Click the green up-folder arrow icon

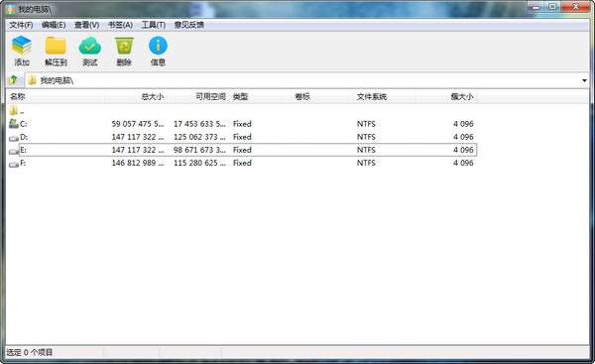click(x=14, y=80)
